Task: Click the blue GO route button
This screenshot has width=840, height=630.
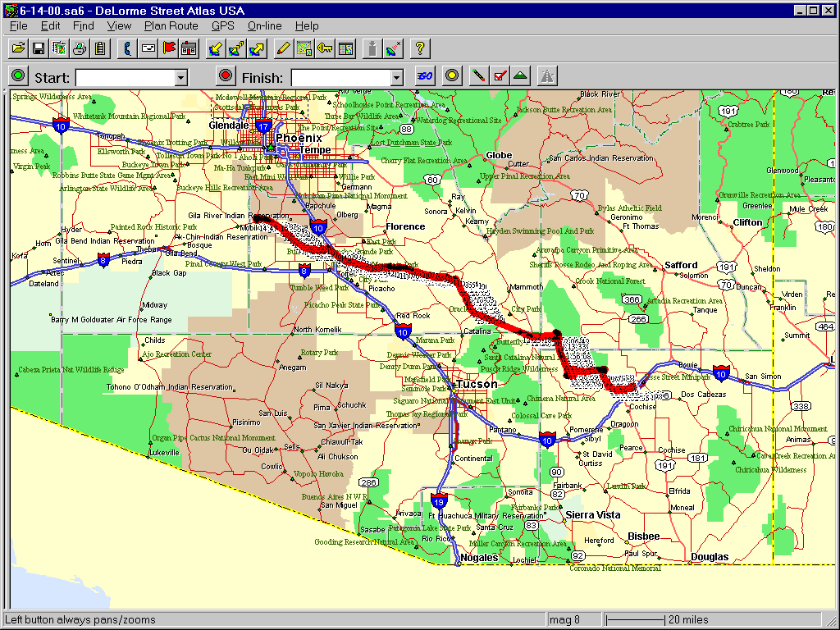Action: [425, 76]
